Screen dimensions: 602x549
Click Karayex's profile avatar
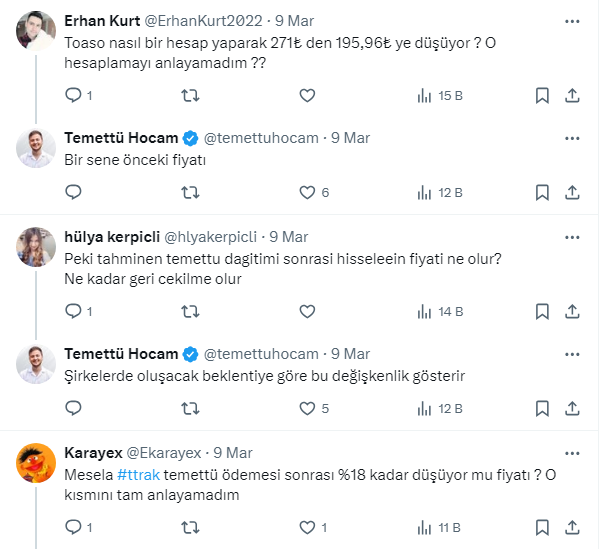[x=37, y=463]
